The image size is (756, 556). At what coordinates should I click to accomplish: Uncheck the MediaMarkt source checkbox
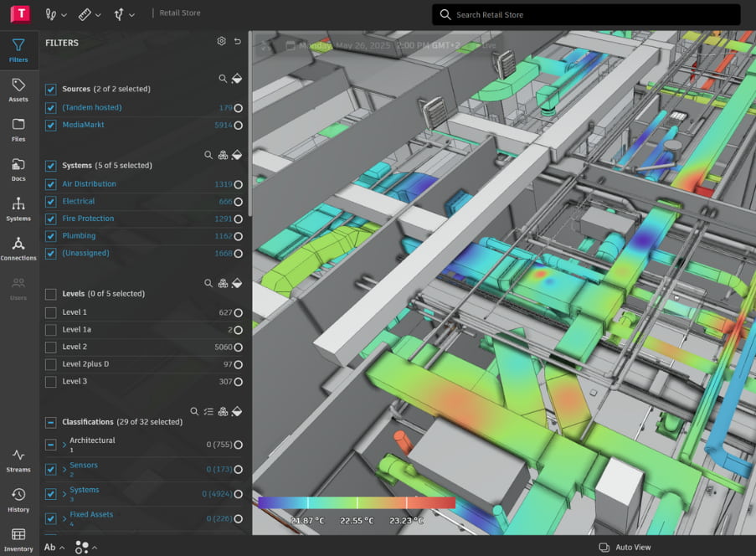(51, 125)
